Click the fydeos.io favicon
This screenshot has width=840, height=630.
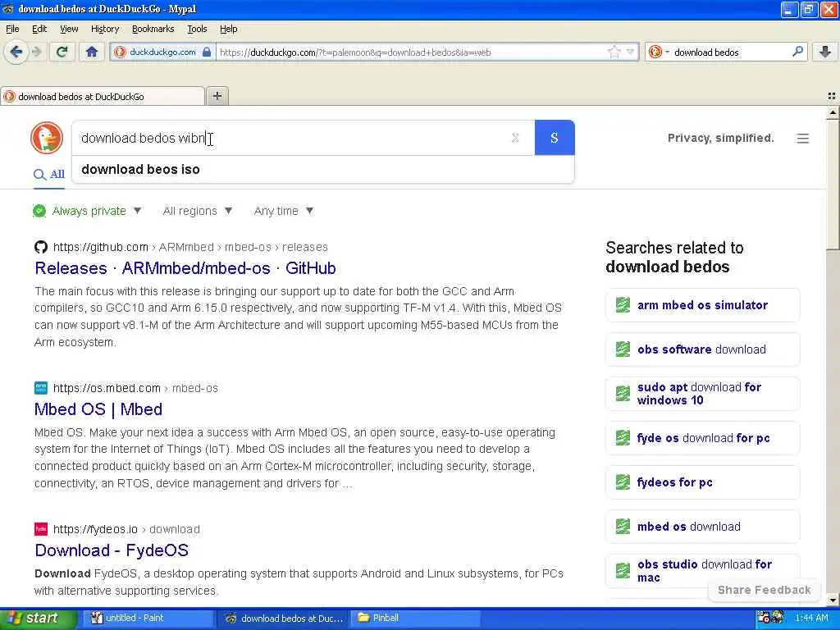click(41, 529)
